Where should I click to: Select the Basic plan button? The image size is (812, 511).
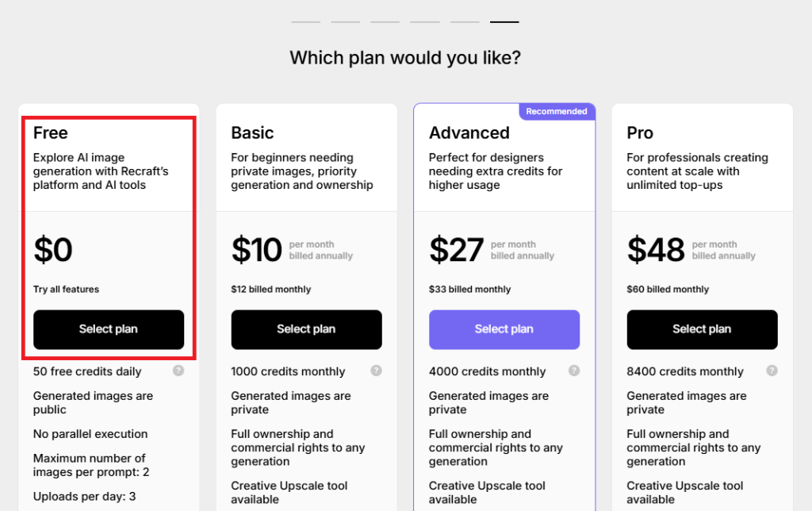coord(307,329)
